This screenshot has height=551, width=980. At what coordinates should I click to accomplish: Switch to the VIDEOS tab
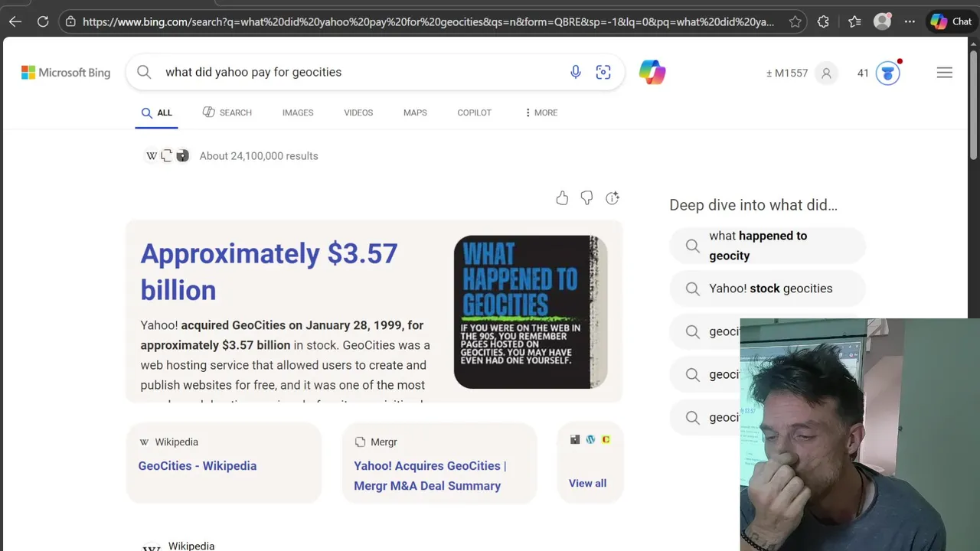358,112
